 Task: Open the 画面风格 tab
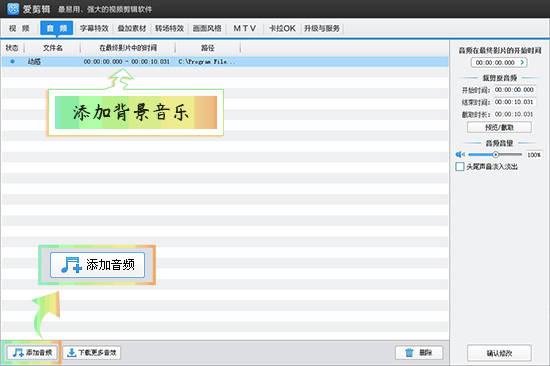pyautogui.click(x=207, y=28)
